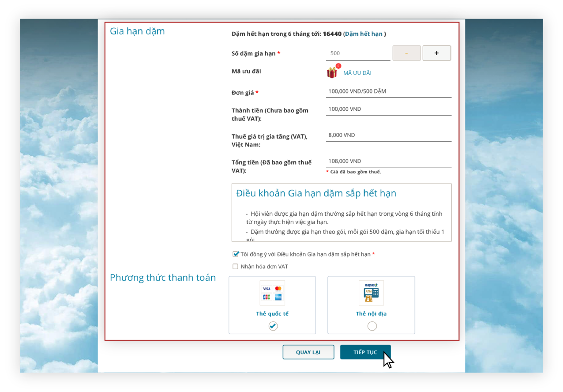
Task: Click the international card group image
Action: coord(272,293)
